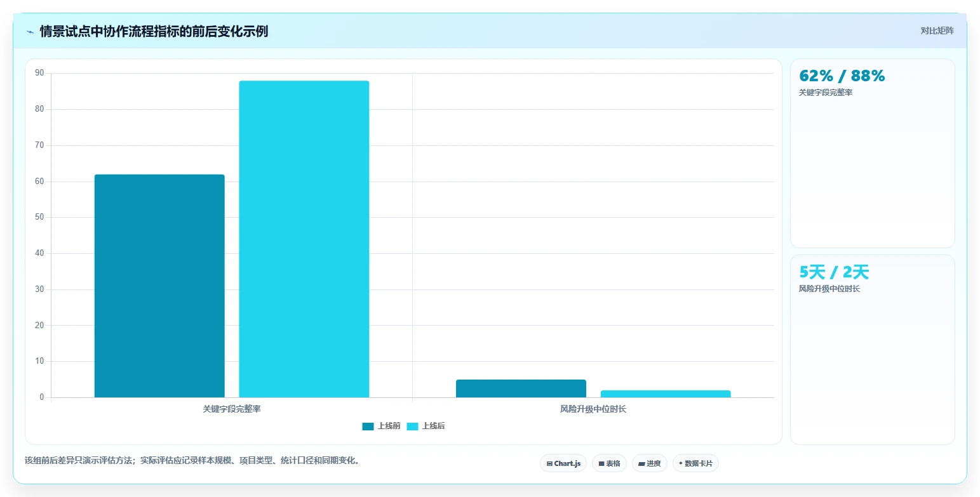Click the 上线后 bar for 风险升级中位时长
This screenshot has height=497, width=980.
(666, 394)
